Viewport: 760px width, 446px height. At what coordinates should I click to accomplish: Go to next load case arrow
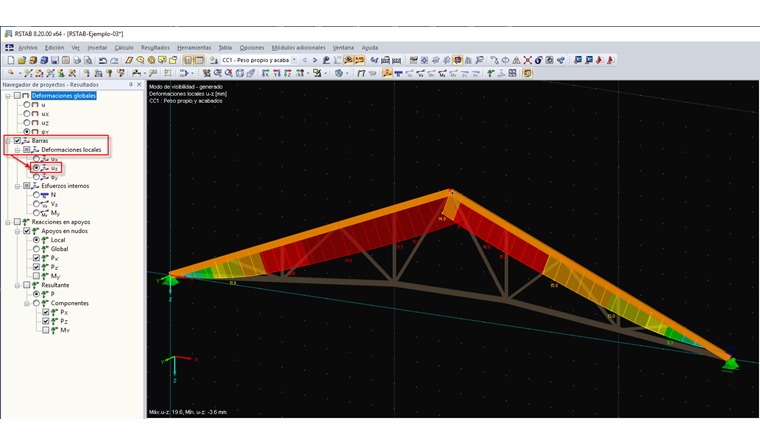(x=315, y=60)
